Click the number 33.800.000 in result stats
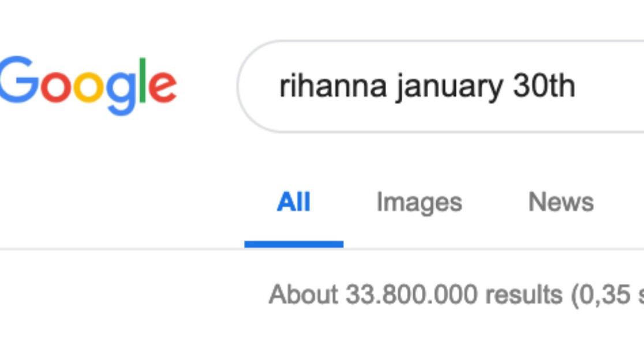This screenshot has height=362, width=644. pos(411,295)
